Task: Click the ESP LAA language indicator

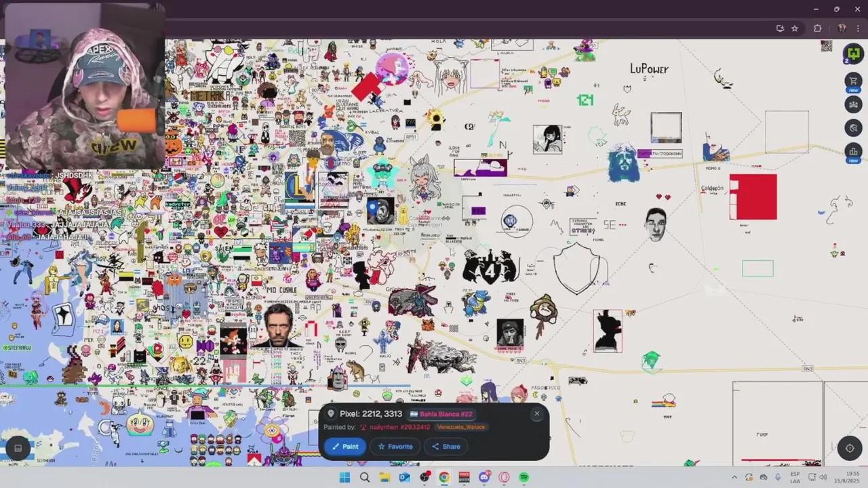Action: pos(795,477)
